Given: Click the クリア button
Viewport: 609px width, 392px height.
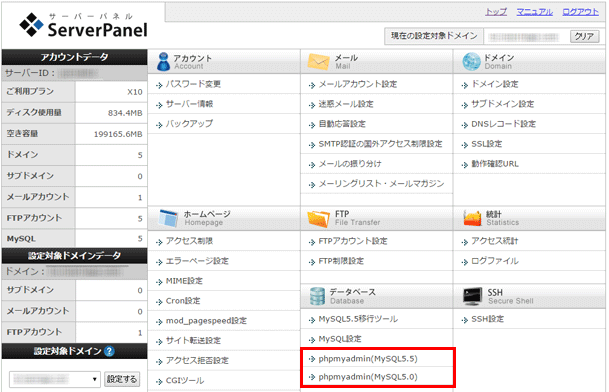Looking at the screenshot, I should [x=585, y=36].
